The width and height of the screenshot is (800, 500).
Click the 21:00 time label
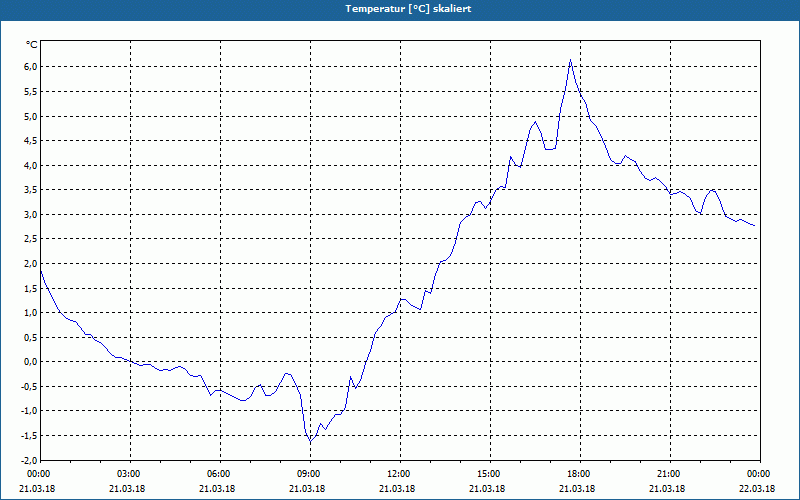[670, 474]
